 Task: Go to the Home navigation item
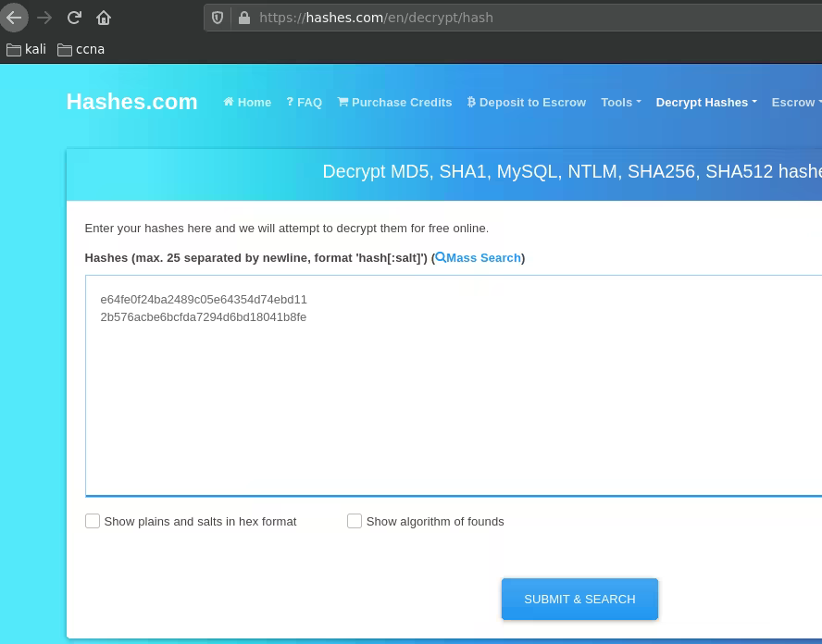click(247, 102)
